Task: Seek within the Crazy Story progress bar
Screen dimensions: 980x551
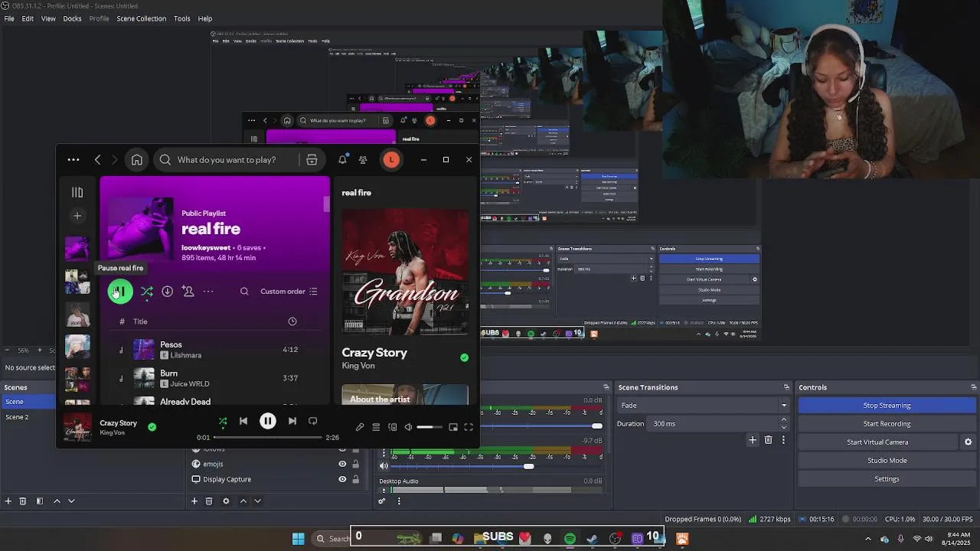Action: pyautogui.click(x=268, y=438)
